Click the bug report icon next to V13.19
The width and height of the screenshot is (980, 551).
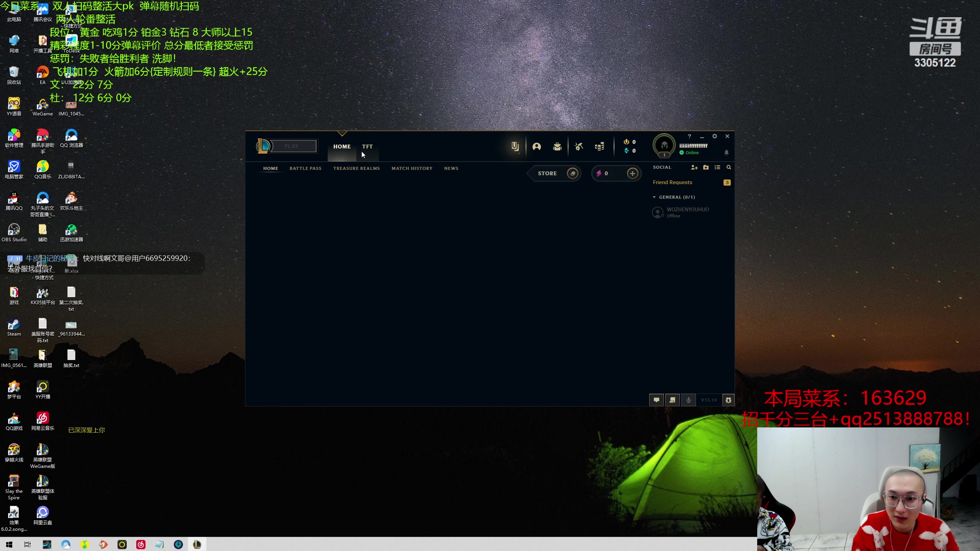[728, 400]
